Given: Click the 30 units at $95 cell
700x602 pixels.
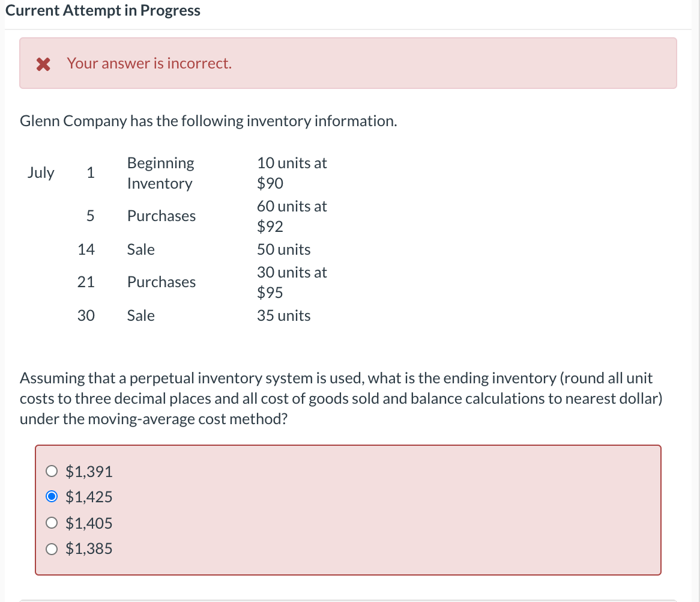Looking at the screenshot, I should click(x=292, y=282).
